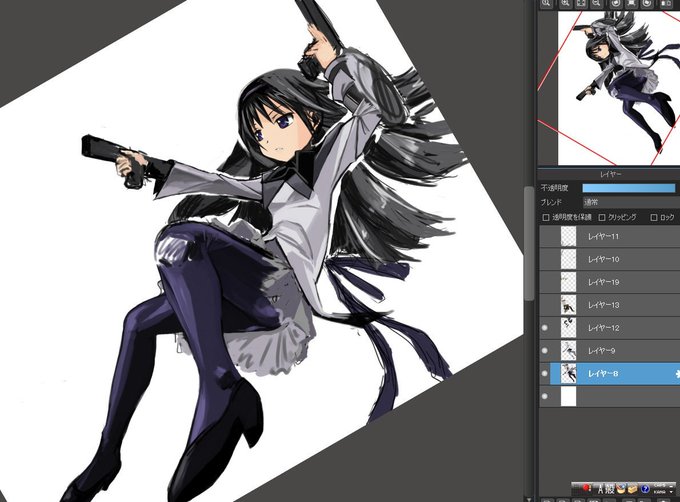
Task: Toggle the KANA indicator in the IME bar
Action: [x=660, y=492]
